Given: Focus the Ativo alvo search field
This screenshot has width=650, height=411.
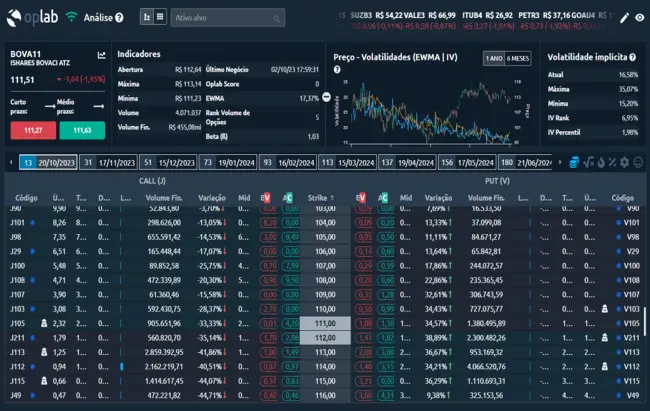Looking at the screenshot, I should point(228,18).
